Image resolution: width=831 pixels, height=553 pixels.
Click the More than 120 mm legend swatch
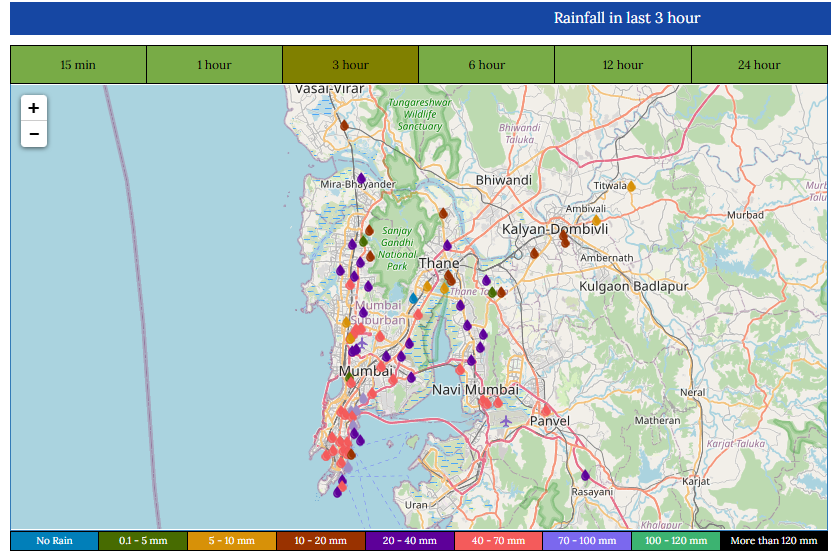tap(774, 541)
